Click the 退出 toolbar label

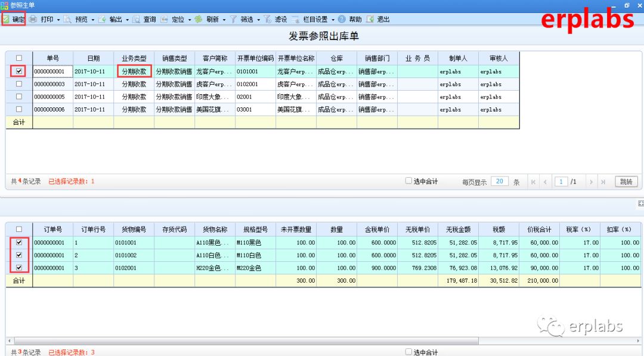pyautogui.click(x=383, y=19)
